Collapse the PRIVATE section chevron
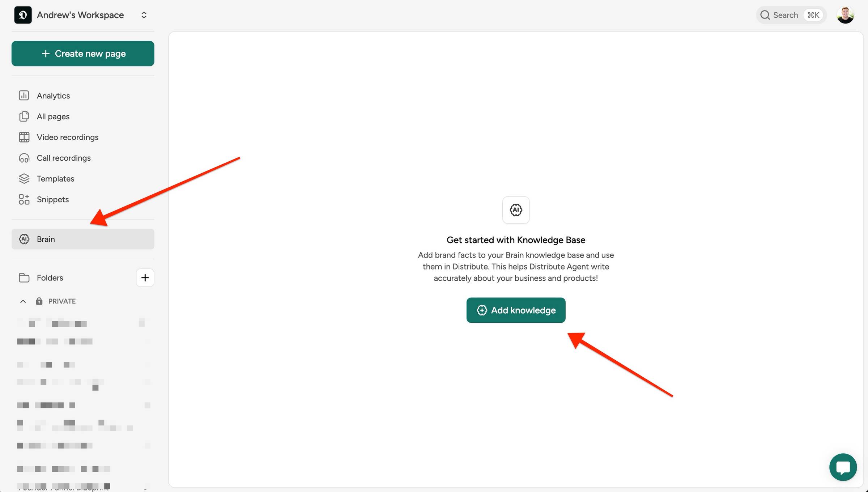Screen dimensions: 868x492 click(23, 301)
